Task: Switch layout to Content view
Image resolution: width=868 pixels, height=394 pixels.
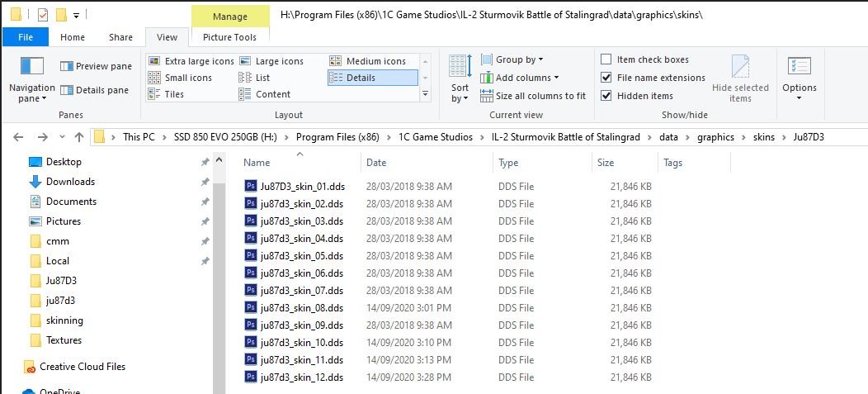Action: click(x=265, y=94)
